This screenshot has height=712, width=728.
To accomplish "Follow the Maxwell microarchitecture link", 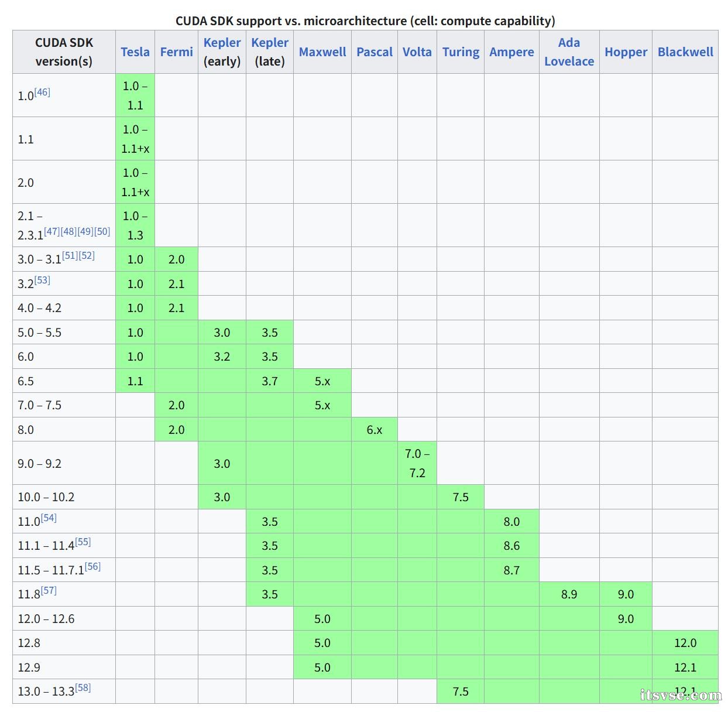I will click(322, 52).
